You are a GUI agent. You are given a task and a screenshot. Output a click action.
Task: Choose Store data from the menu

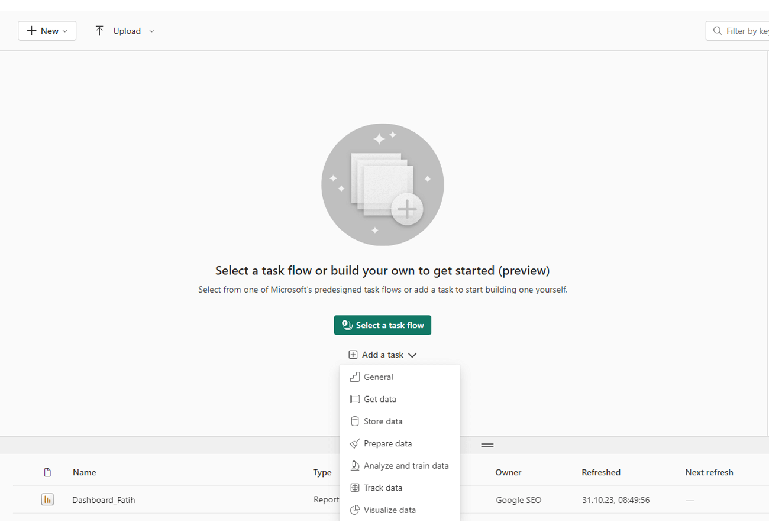[383, 421]
